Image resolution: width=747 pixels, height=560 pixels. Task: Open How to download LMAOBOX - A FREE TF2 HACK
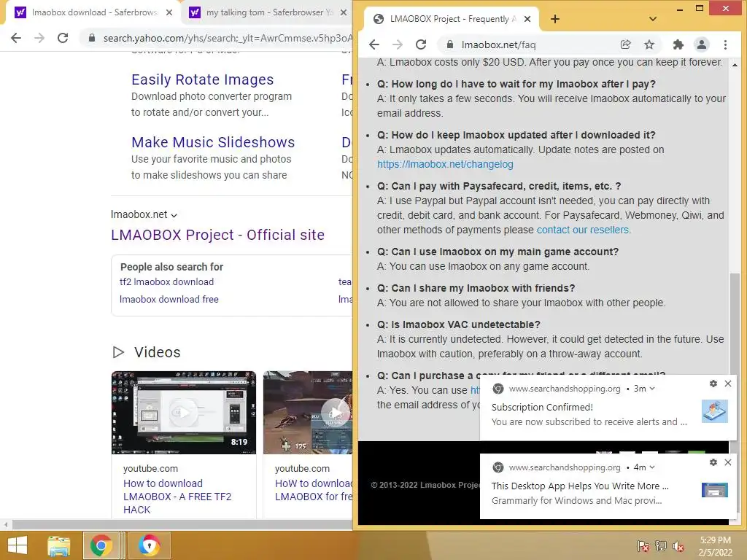[177, 496]
